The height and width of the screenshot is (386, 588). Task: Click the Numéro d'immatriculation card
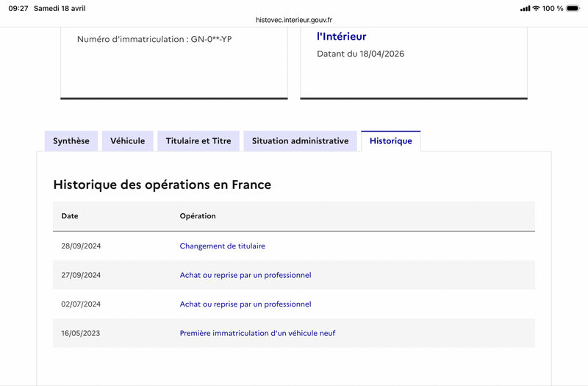[x=174, y=62]
